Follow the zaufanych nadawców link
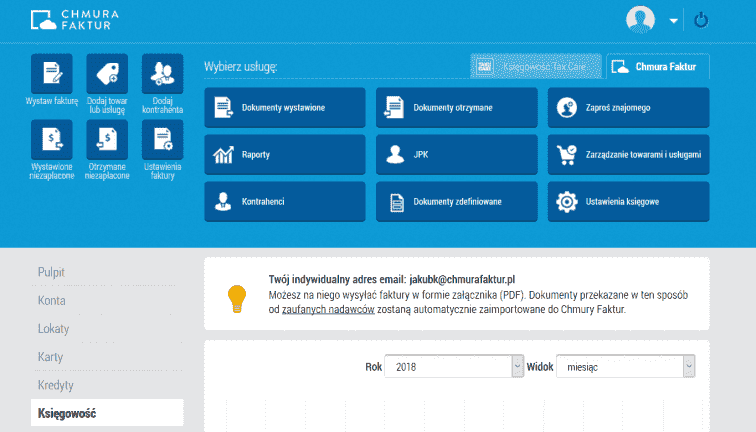 pyautogui.click(x=328, y=310)
